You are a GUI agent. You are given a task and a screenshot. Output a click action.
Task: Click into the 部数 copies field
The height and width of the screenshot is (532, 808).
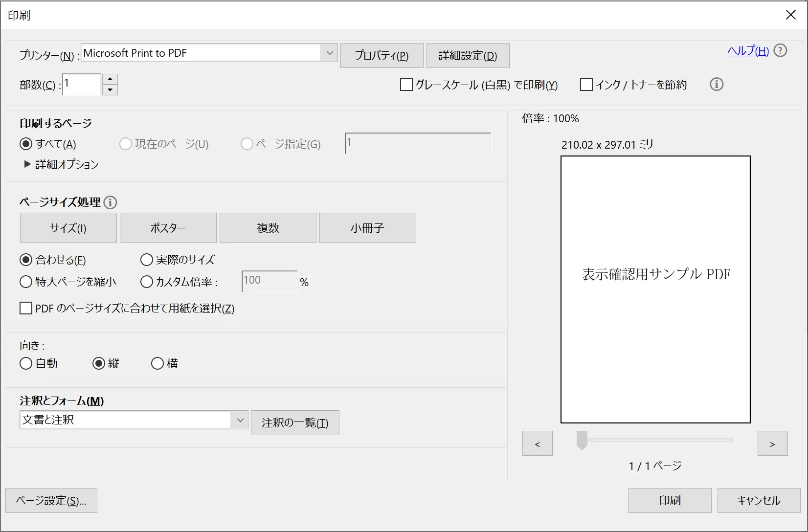82,84
